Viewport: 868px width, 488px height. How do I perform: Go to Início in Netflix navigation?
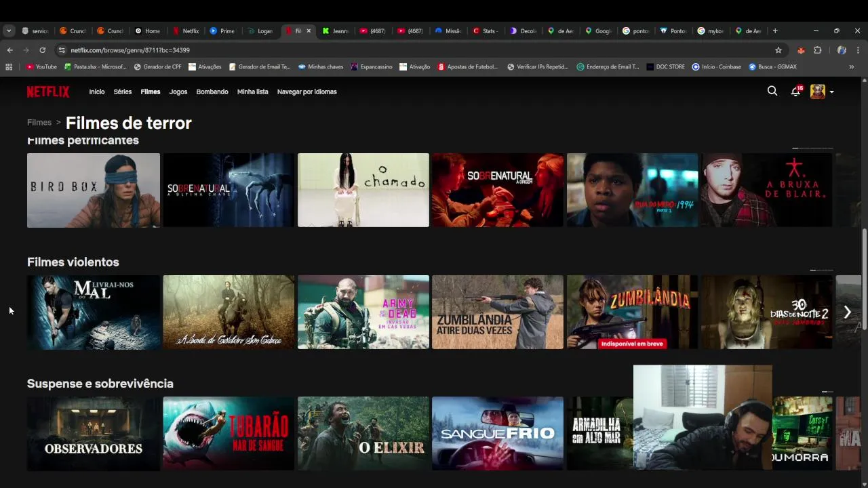coord(97,91)
